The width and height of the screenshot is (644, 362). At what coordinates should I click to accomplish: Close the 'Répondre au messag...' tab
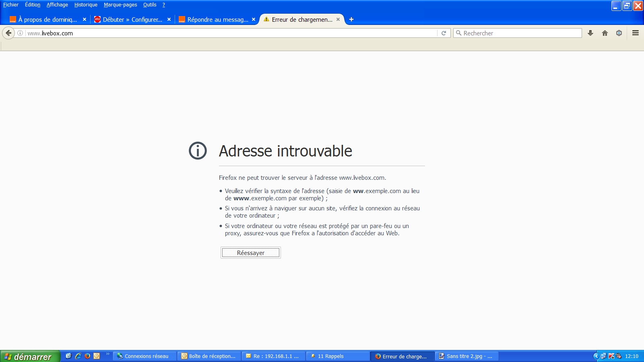[x=254, y=19]
